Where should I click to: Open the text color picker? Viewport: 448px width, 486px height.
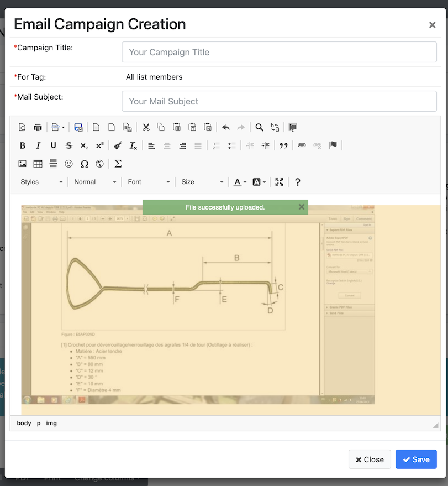point(240,182)
